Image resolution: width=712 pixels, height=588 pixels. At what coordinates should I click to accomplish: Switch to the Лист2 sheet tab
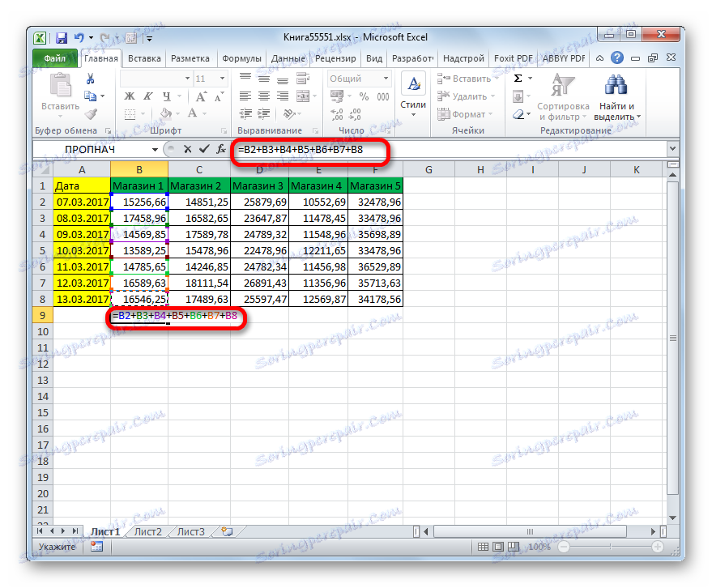147,531
